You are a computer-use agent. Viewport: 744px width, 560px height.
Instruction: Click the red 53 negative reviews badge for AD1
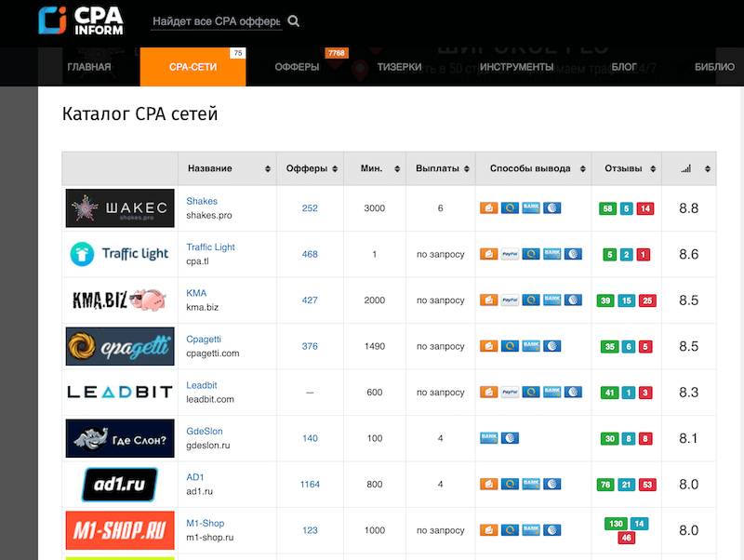click(647, 485)
